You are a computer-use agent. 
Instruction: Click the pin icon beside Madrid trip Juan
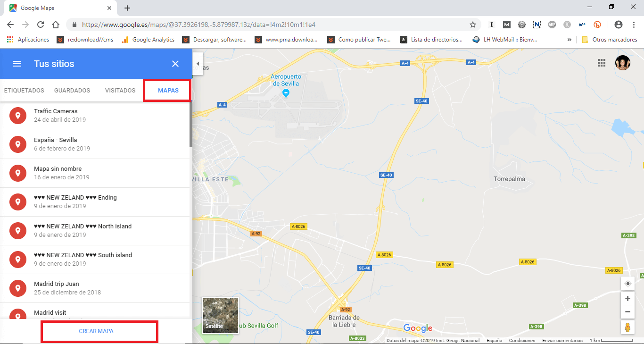click(18, 288)
